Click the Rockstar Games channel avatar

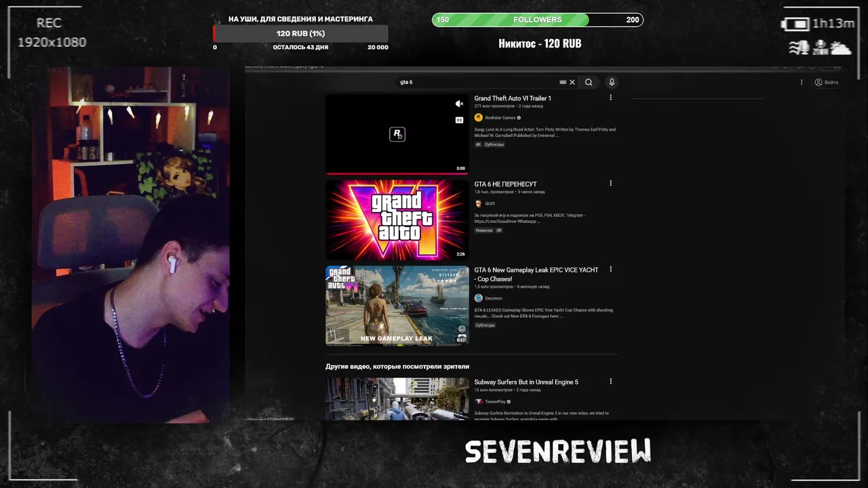click(478, 117)
